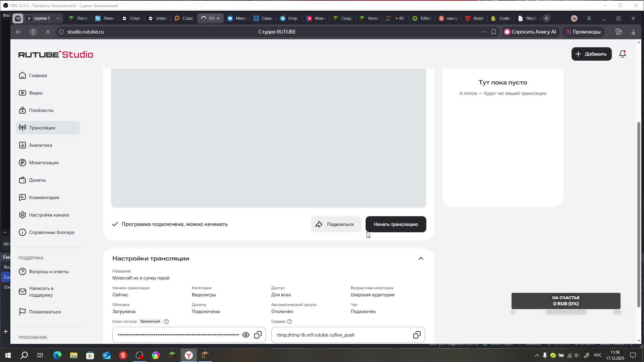Open stream key help tooltip icon
644x362 pixels.
[166, 321]
